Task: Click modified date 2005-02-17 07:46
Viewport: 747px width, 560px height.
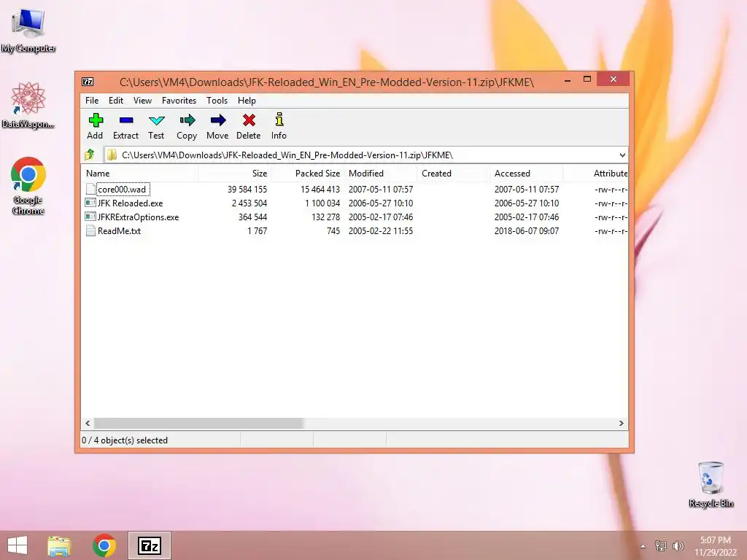Action: click(381, 217)
